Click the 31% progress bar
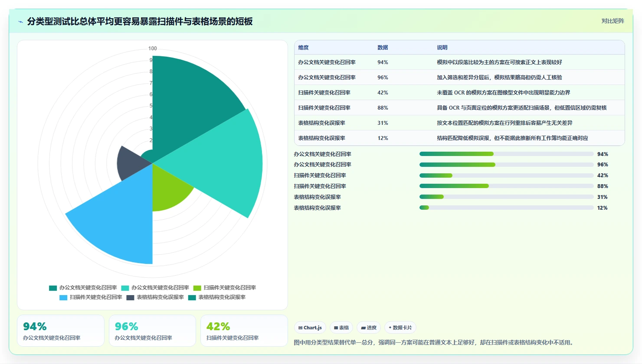The width and height of the screenshot is (642, 364). (x=506, y=197)
